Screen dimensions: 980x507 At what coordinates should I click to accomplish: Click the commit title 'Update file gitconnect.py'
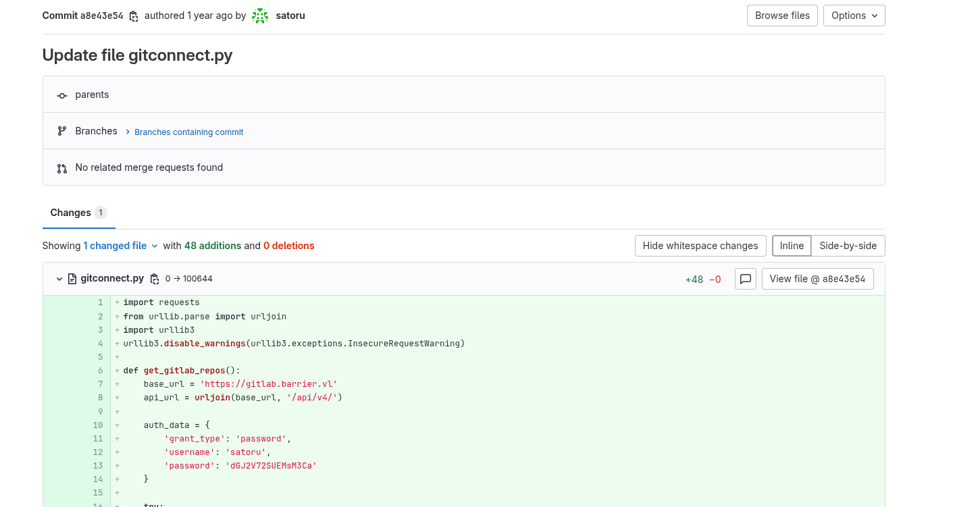click(x=138, y=55)
